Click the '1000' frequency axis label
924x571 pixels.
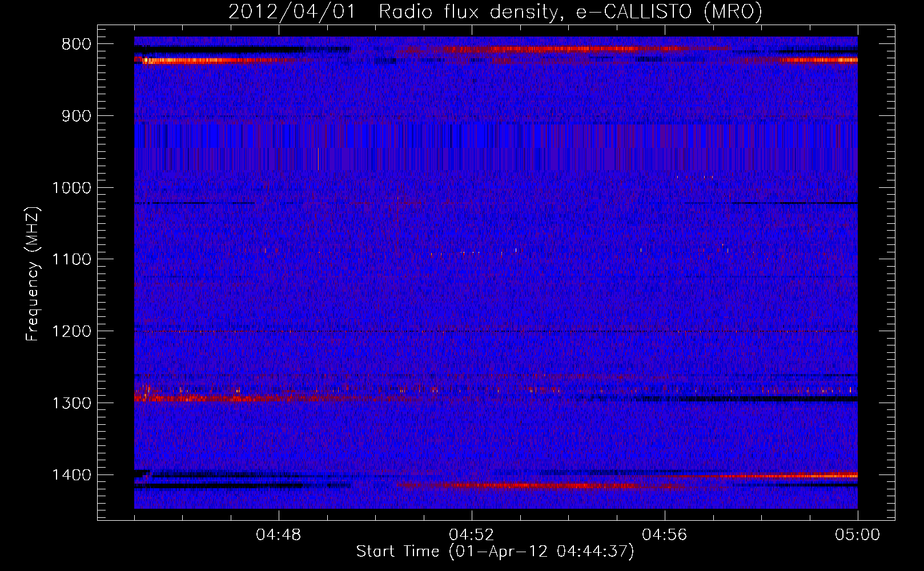[71, 188]
